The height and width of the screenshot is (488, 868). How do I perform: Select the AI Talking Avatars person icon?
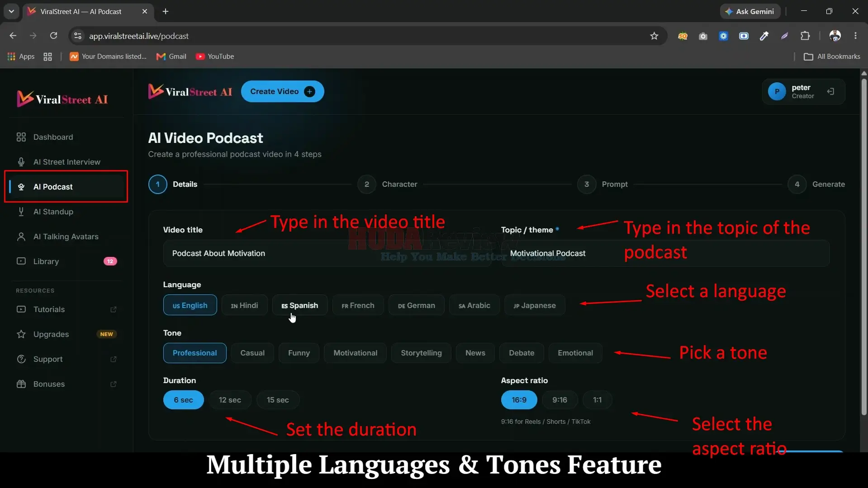[x=21, y=237]
